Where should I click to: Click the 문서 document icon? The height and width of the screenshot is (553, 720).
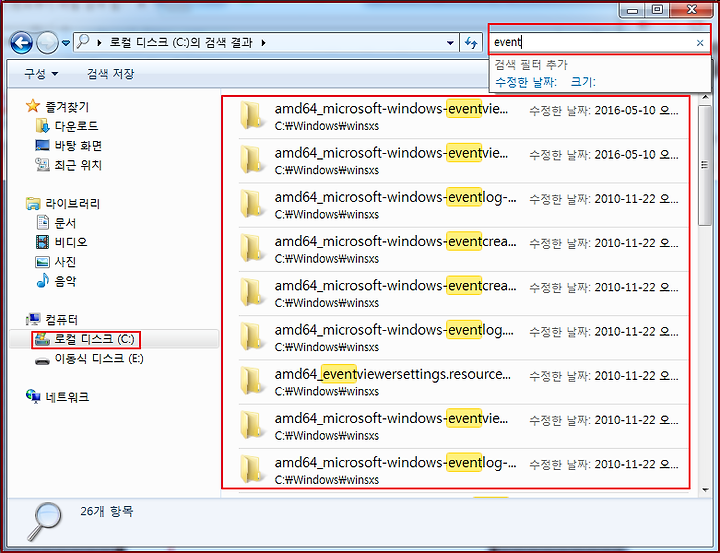pyautogui.click(x=43, y=222)
